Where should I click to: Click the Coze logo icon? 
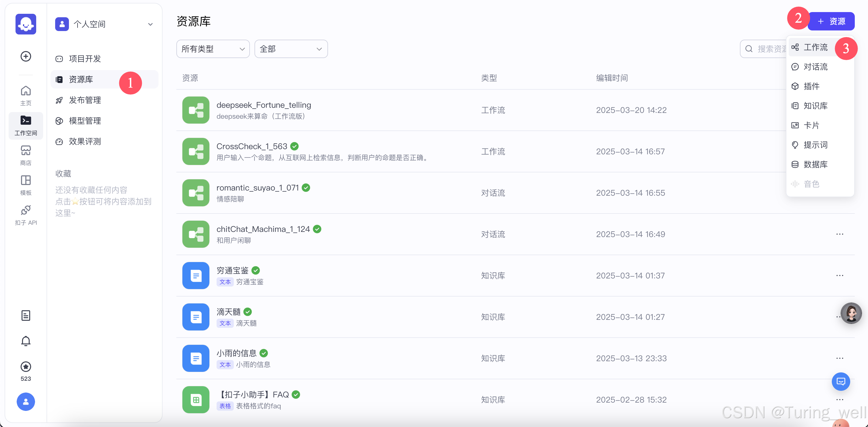[26, 24]
